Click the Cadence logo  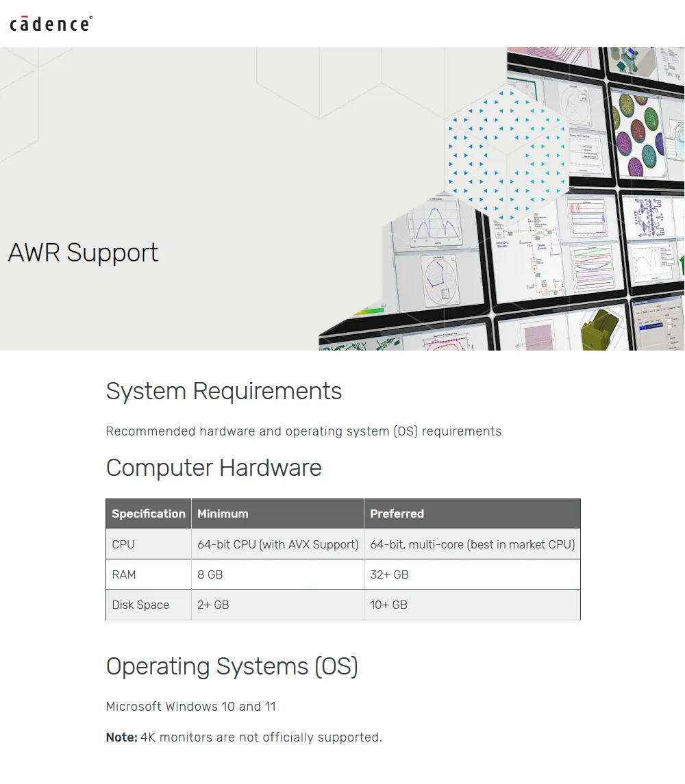click(x=51, y=24)
